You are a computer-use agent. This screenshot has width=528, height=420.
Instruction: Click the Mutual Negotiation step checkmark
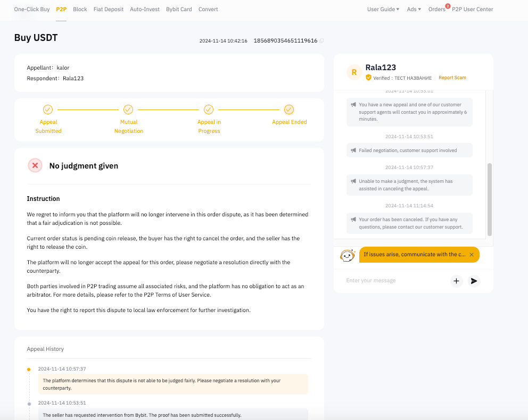(128, 110)
